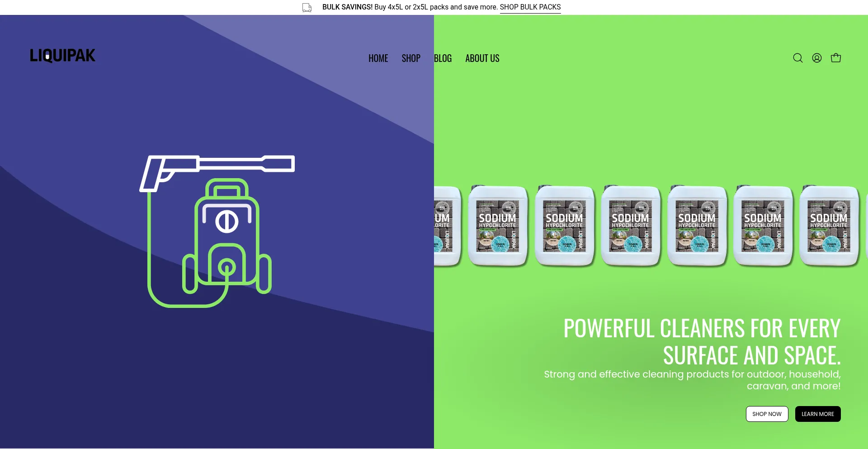Viewport: 868px width, 449px height.
Task: Open the account profile icon
Action: (817, 58)
